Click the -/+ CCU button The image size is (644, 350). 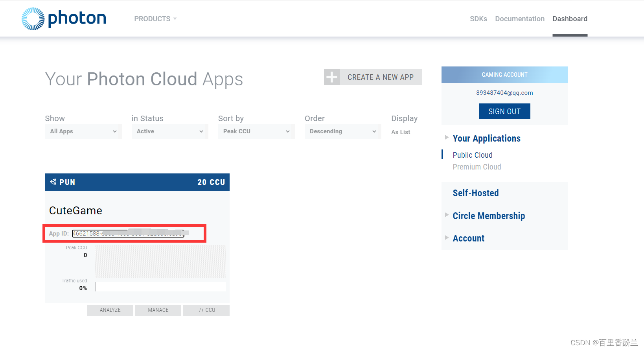206,310
